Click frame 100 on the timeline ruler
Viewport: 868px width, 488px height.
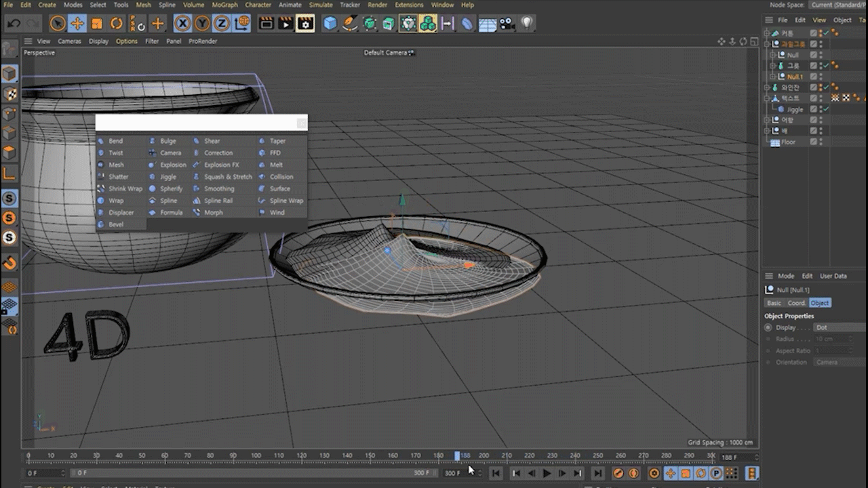pyautogui.click(x=256, y=456)
